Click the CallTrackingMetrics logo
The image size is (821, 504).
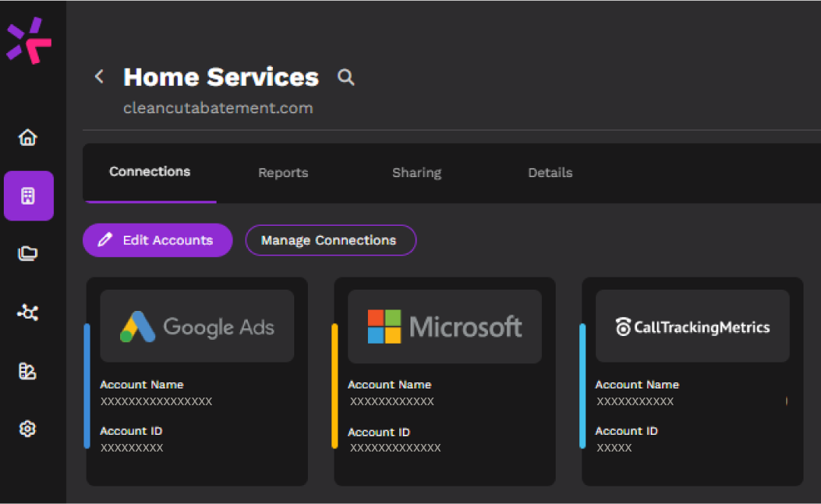693,327
